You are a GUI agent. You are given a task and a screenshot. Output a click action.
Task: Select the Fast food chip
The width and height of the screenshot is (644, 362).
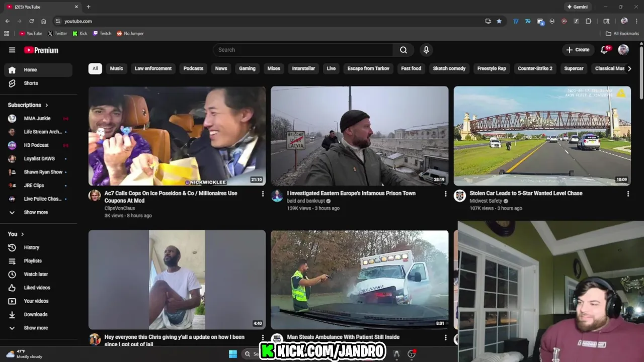point(411,68)
